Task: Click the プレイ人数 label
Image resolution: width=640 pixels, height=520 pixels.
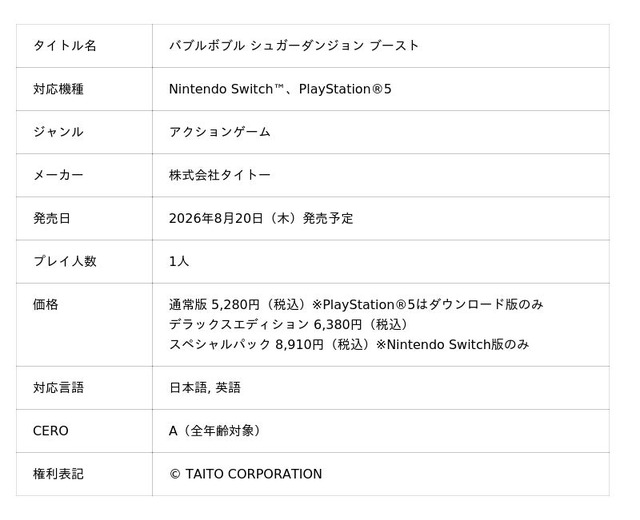Action: (x=64, y=261)
